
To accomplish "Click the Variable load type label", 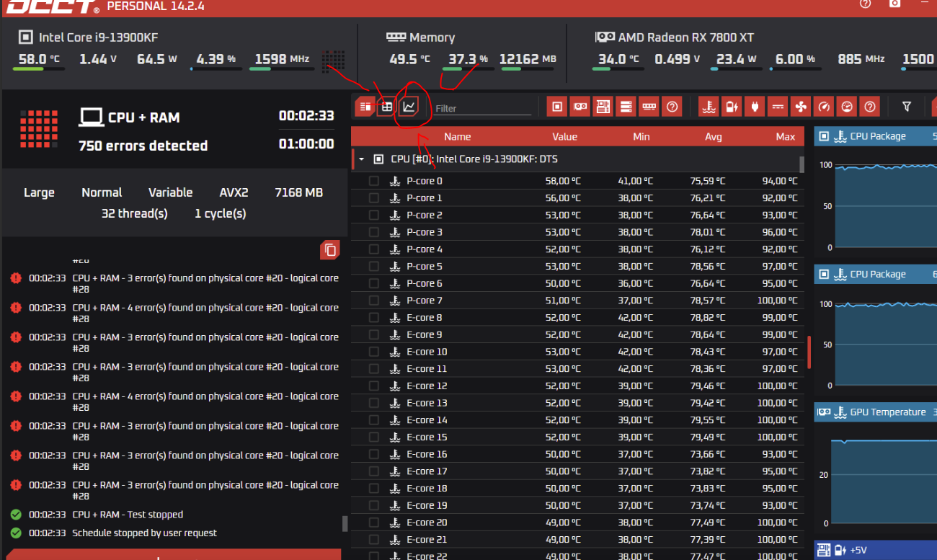I will (x=170, y=192).
